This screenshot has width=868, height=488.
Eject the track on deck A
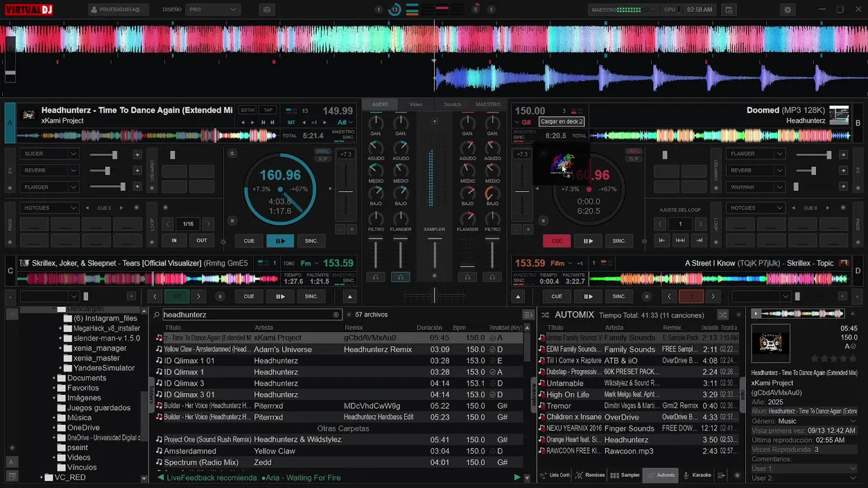pyautogui.click(x=232, y=154)
